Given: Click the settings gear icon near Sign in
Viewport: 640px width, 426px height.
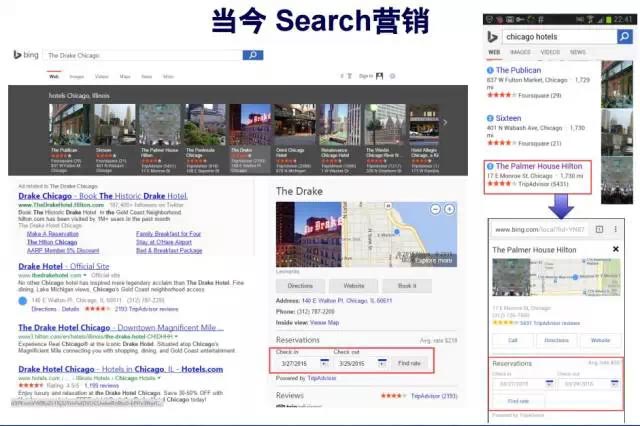Looking at the screenshot, I should pos(392,76).
